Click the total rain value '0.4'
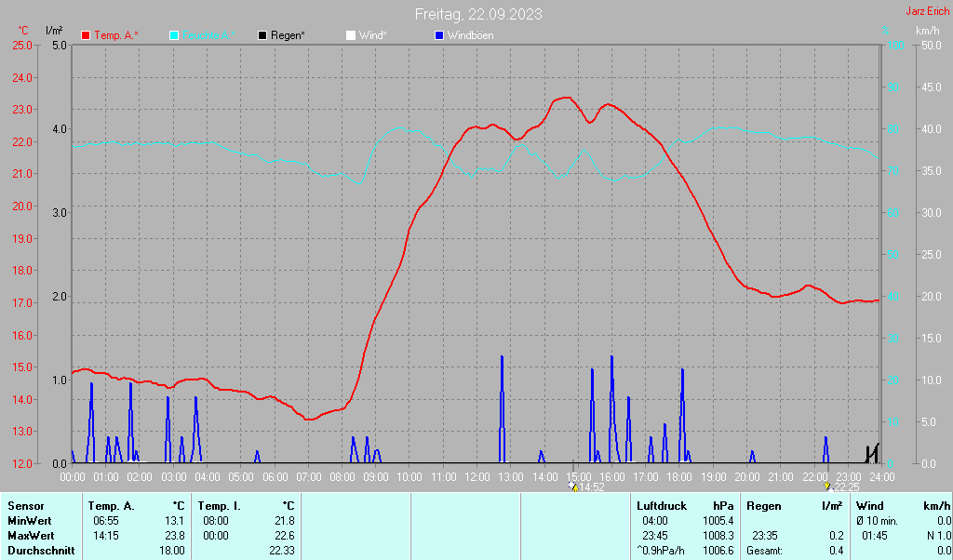The image size is (953, 560). click(x=837, y=551)
